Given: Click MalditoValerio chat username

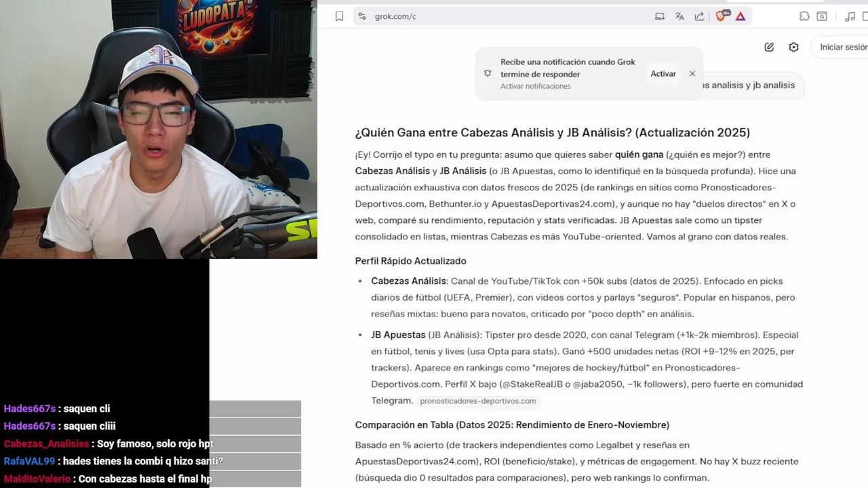Looking at the screenshot, I should (37, 479).
